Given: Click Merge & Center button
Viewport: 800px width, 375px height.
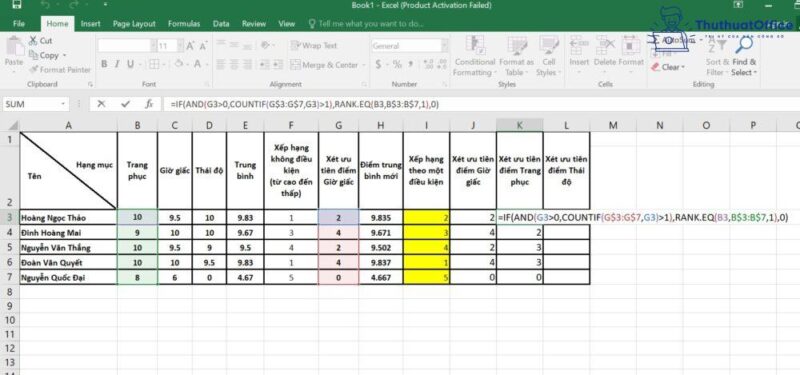Looking at the screenshot, I should (324, 65).
